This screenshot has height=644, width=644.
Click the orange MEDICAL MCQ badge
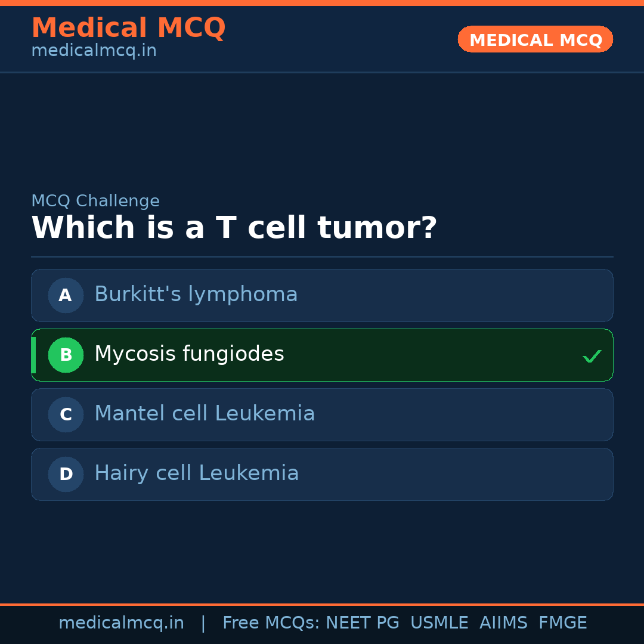535,39
